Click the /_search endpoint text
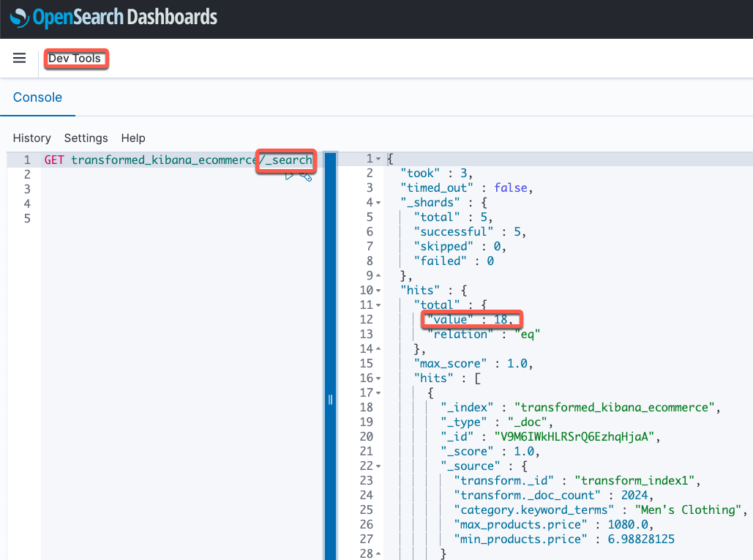Viewport: 753px width, 560px height. (285, 160)
